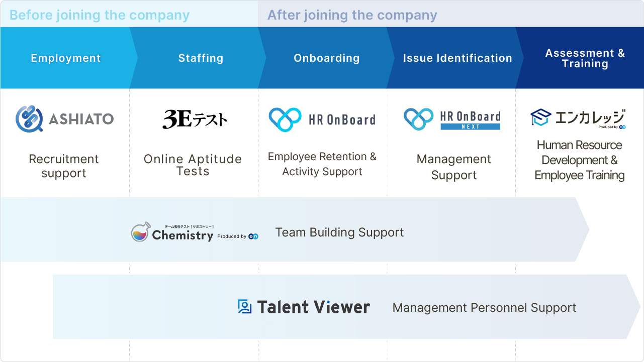Click the Management Personnel Support label

(x=485, y=308)
